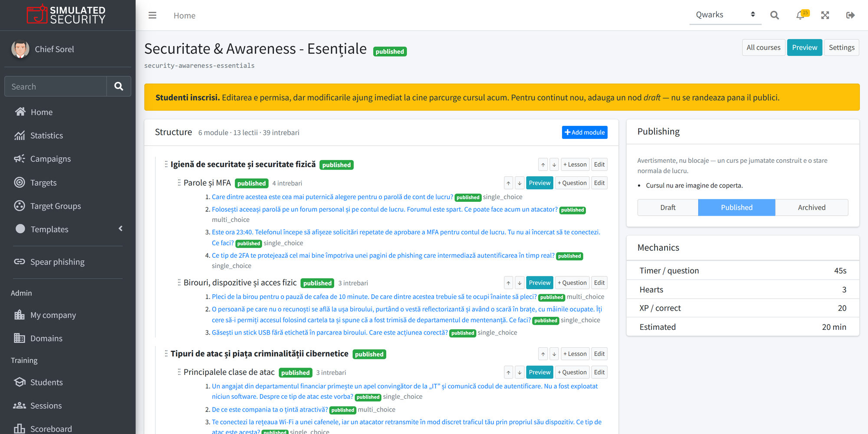Select the Published status option
This screenshot has height=434, width=868.
pyautogui.click(x=736, y=207)
